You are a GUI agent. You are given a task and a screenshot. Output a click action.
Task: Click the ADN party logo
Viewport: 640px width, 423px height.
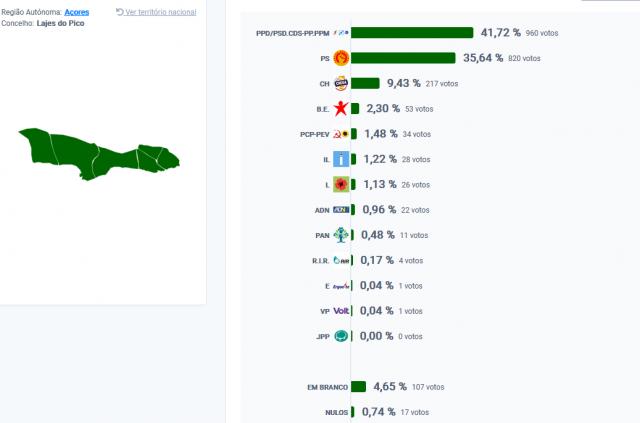(x=340, y=210)
